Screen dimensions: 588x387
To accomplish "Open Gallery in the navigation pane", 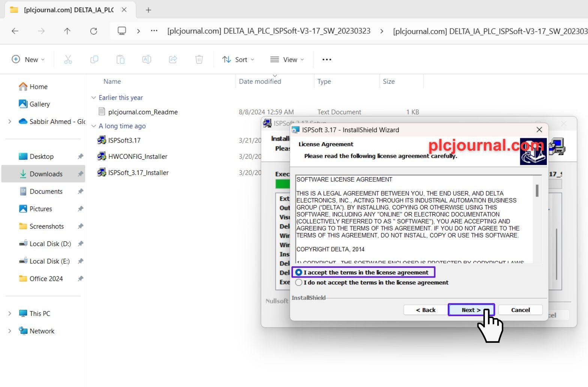I will 39,104.
